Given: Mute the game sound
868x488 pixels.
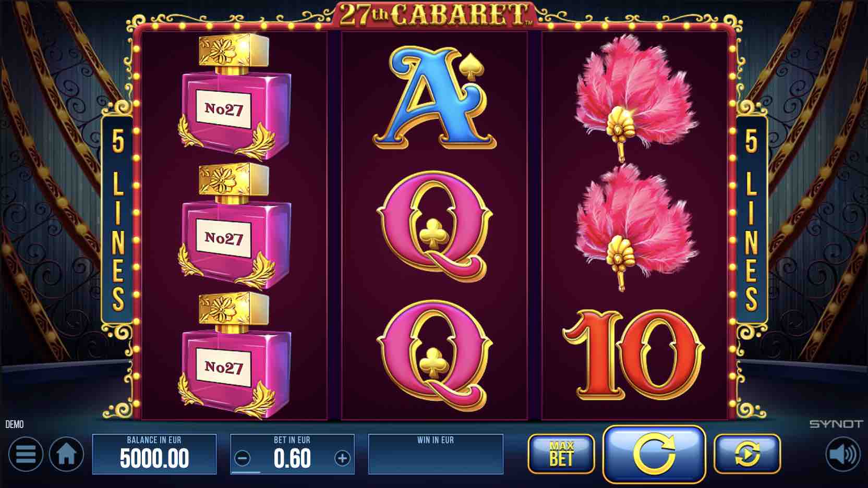Looking at the screenshot, I should point(843,454).
